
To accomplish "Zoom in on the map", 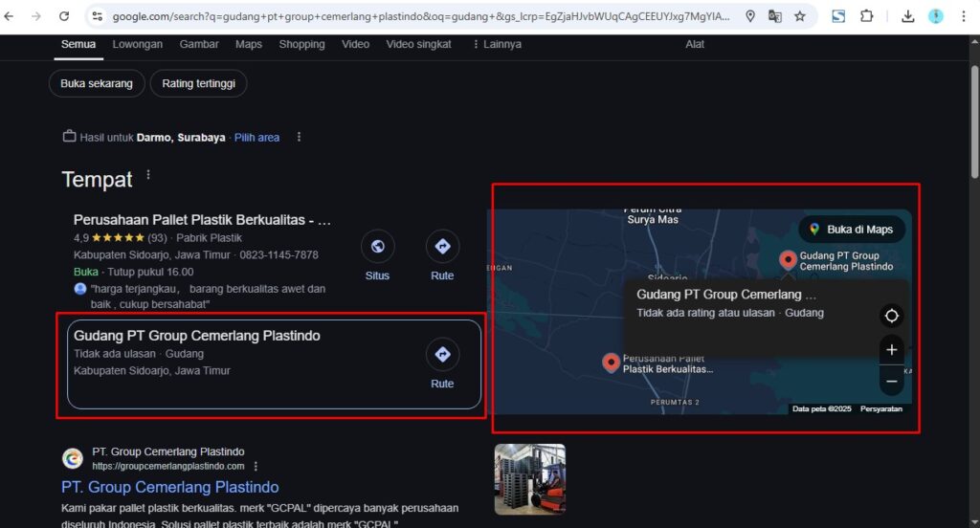I will click(x=891, y=350).
